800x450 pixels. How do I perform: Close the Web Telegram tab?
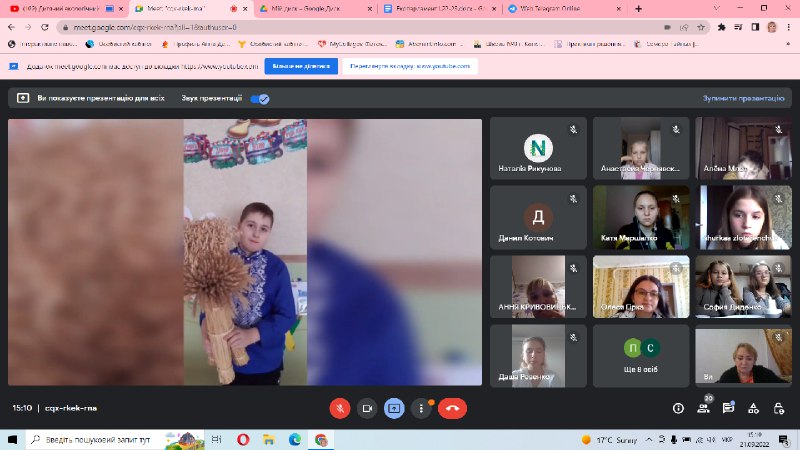click(x=619, y=9)
